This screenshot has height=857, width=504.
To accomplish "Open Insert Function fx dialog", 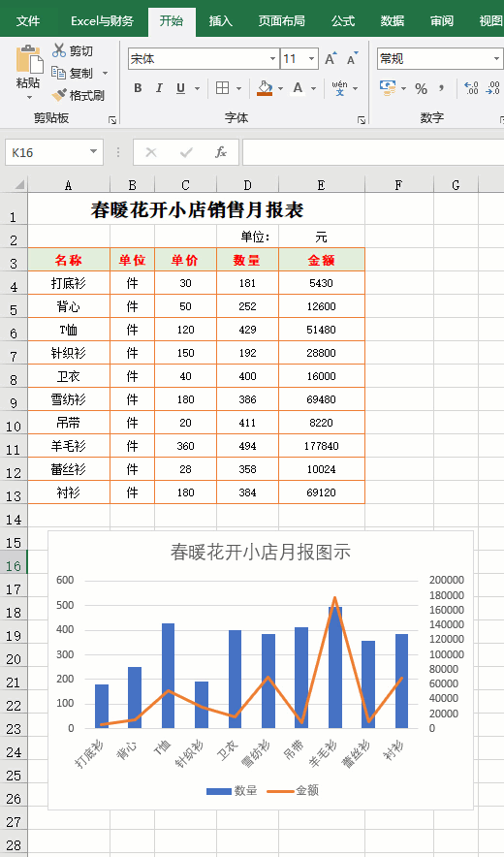I will click(221, 152).
